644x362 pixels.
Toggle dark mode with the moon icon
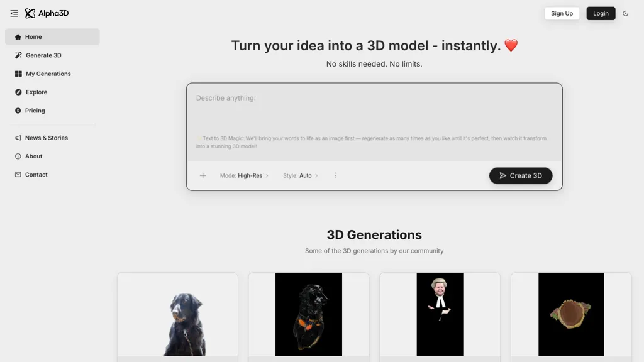(626, 13)
